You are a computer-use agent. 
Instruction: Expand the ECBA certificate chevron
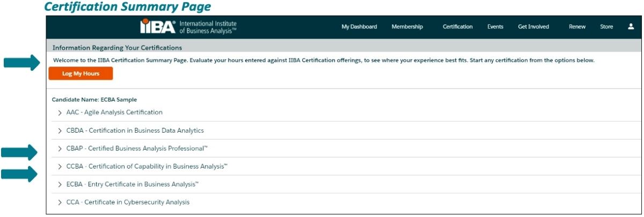[x=60, y=185]
